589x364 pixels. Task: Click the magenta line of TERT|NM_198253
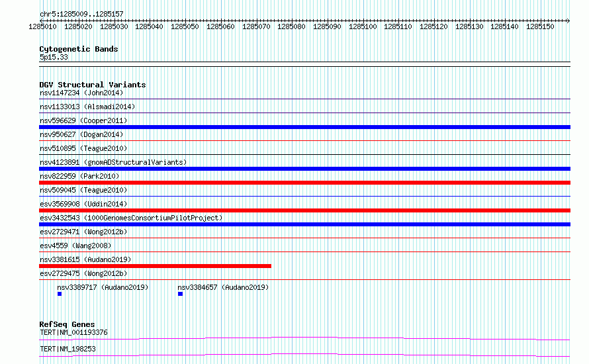coord(304,355)
